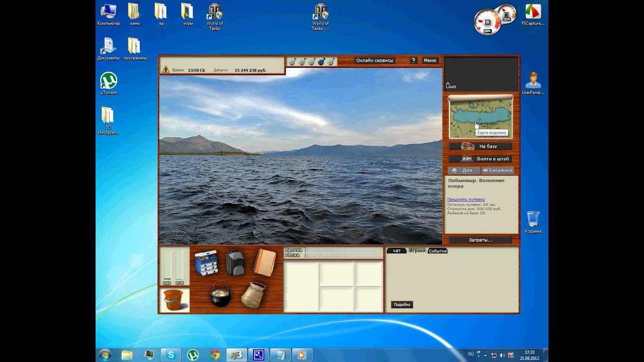Open the black cooking pot
644x362 pixels.
tap(220, 294)
